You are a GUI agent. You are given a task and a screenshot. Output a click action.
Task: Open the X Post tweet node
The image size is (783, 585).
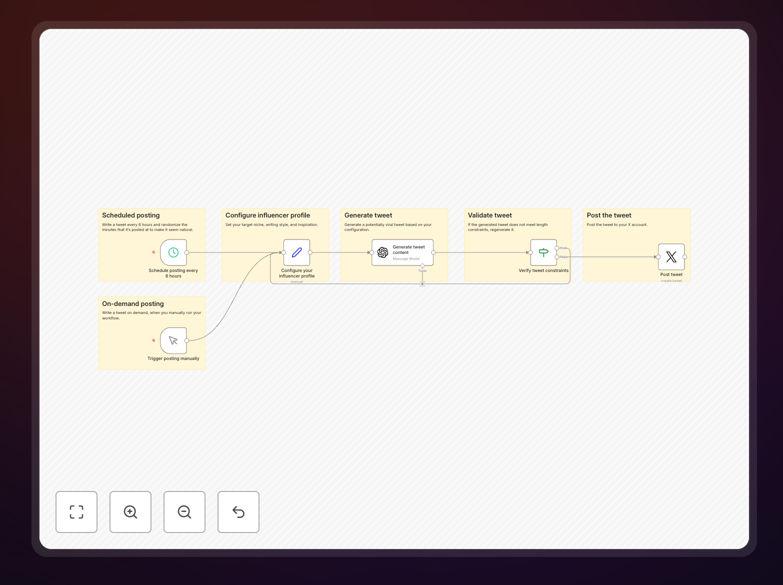[671, 257]
